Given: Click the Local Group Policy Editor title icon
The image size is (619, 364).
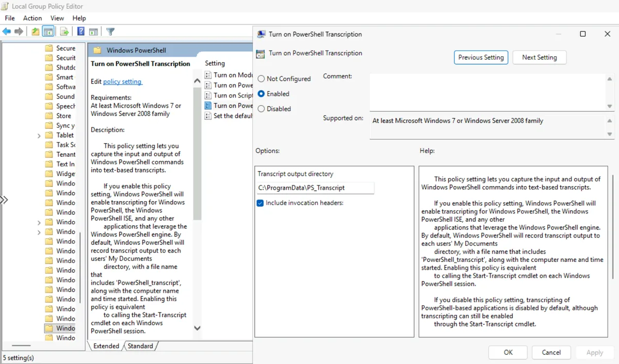Looking at the screenshot, I should (5, 6).
